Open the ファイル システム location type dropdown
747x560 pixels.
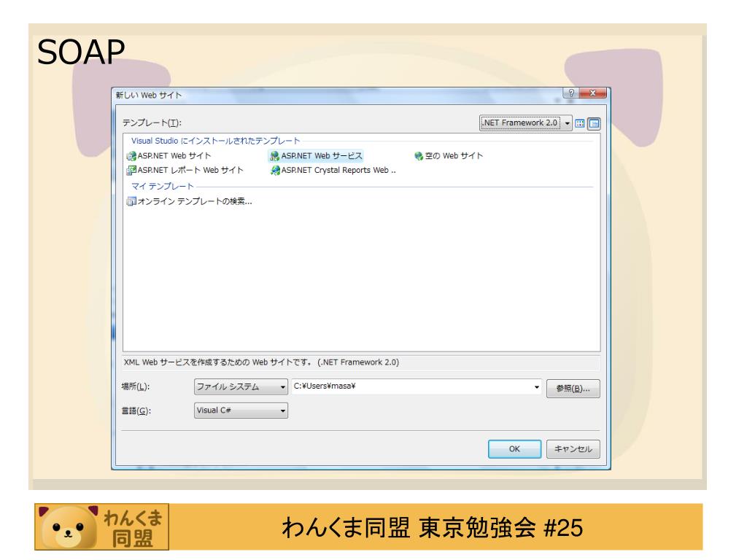(x=241, y=386)
